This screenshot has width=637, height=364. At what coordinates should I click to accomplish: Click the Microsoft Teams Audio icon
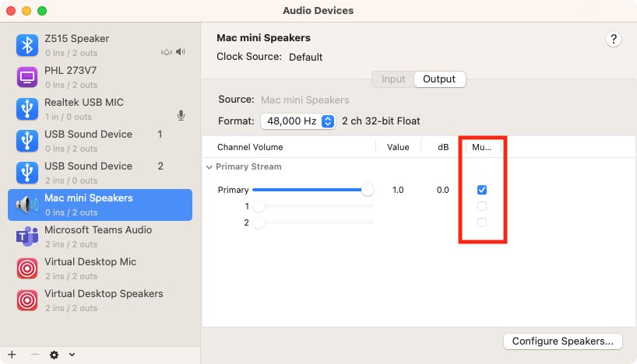(x=27, y=236)
